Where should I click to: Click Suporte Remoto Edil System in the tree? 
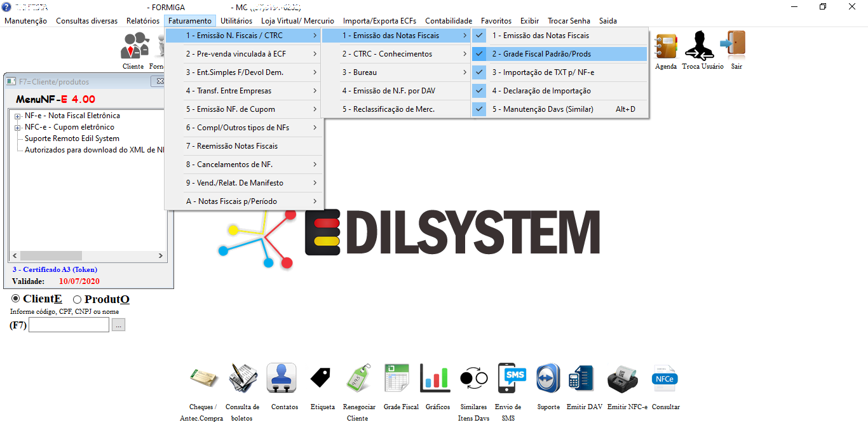(x=72, y=138)
